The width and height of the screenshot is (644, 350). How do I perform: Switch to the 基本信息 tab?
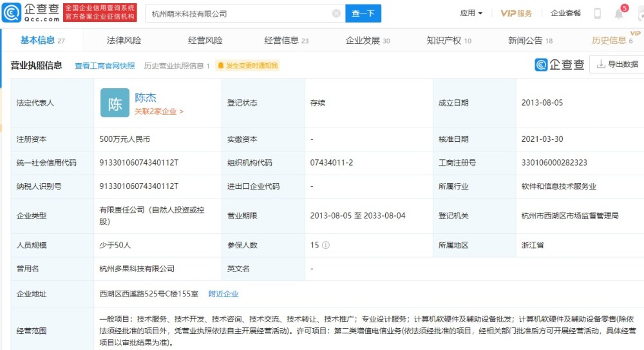pyautogui.click(x=43, y=41)
